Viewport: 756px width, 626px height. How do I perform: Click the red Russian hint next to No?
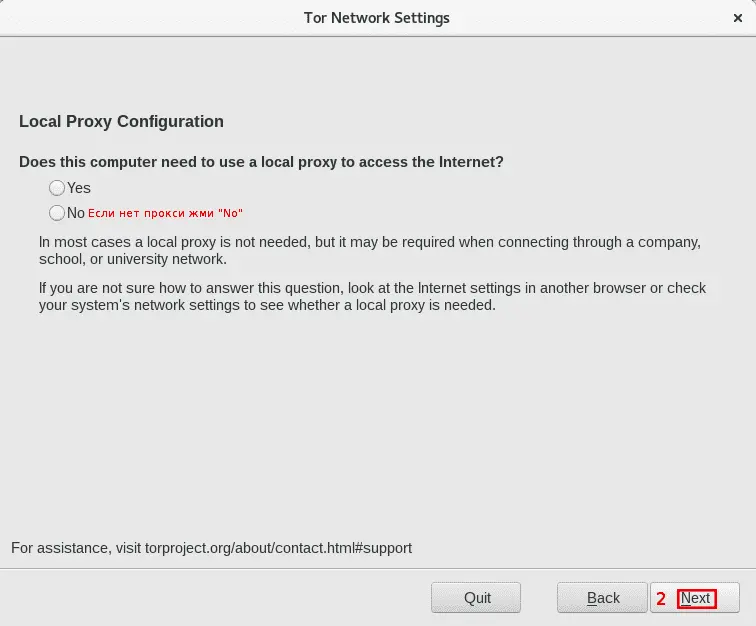pos(165,213)
